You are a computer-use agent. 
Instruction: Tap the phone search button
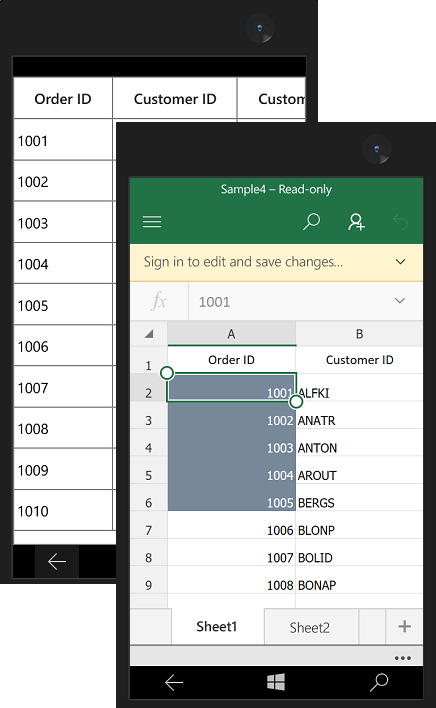coord(379,682)
